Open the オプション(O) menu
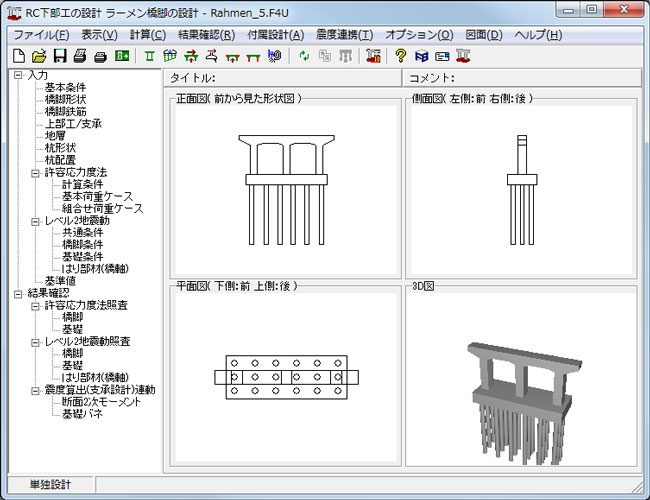Image resolution: width=650 pixels, height=500 pixels. coord(419,34)
